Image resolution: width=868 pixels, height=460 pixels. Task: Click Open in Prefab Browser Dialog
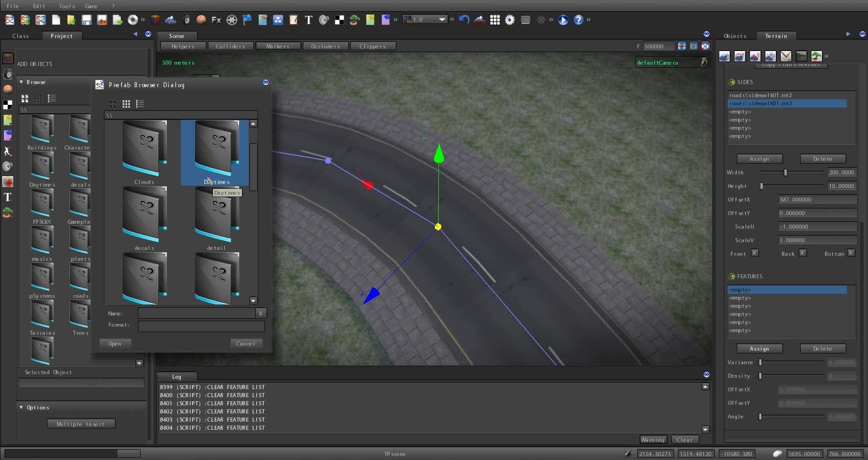115,343
